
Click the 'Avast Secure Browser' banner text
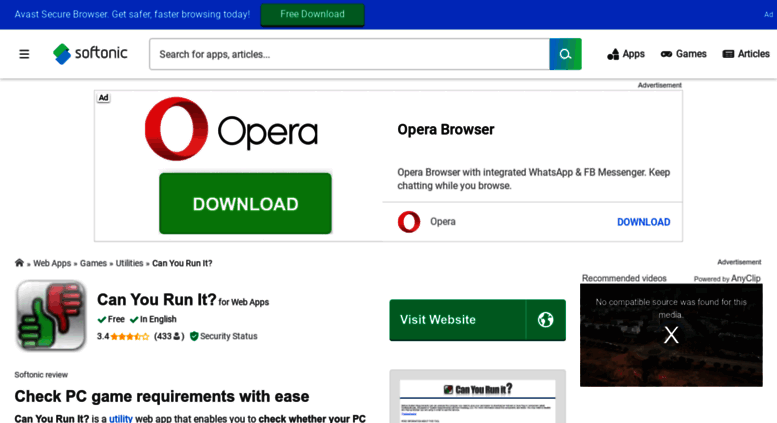(x=132, y=14)
